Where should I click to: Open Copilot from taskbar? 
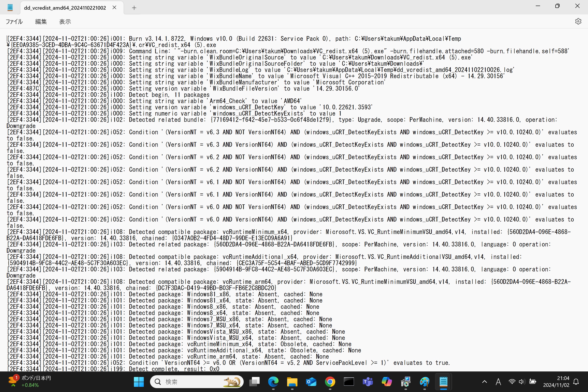pos(386,381)
